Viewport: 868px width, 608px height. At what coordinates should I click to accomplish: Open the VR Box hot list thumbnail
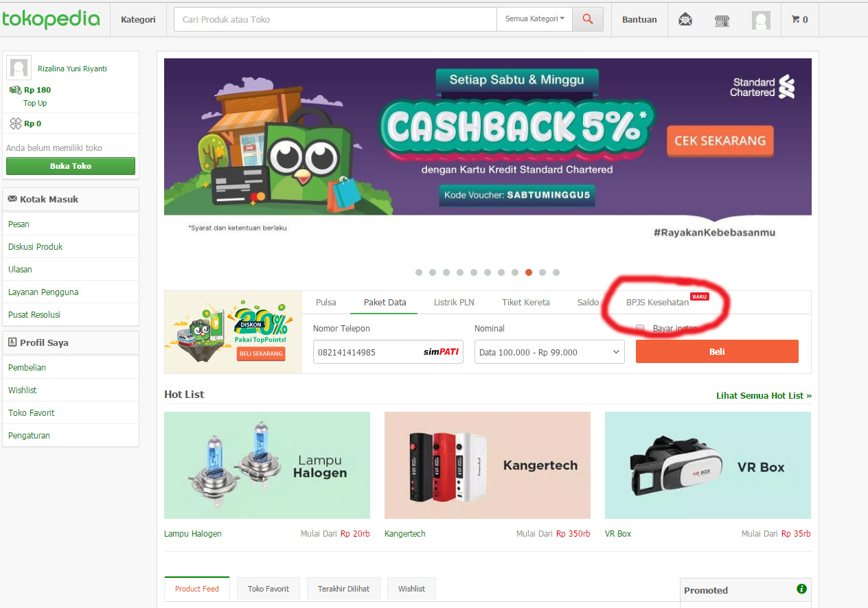click(708, 465)
